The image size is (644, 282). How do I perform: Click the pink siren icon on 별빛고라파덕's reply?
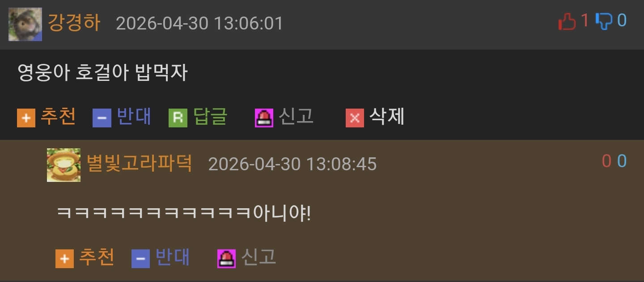(x=226, y=259)
